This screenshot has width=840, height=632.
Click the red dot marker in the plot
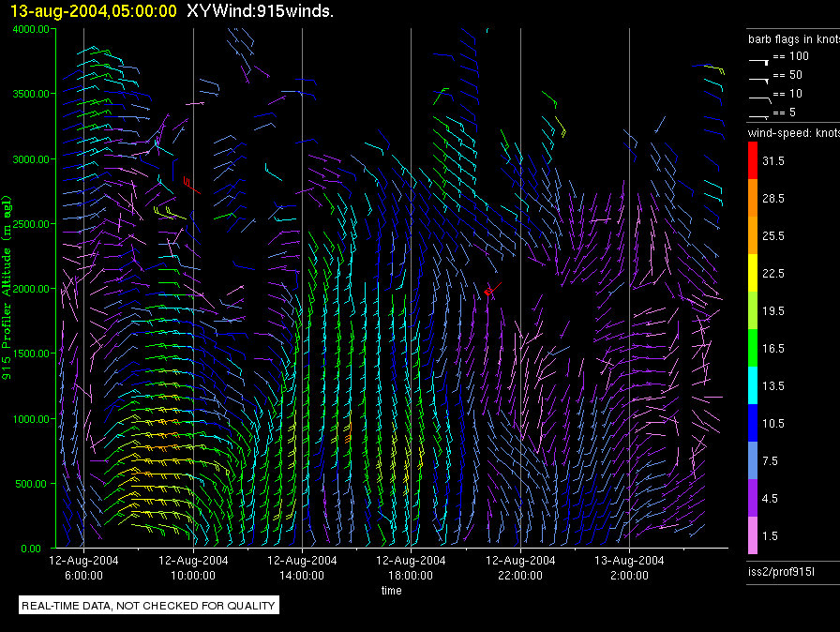pos(488,293)
